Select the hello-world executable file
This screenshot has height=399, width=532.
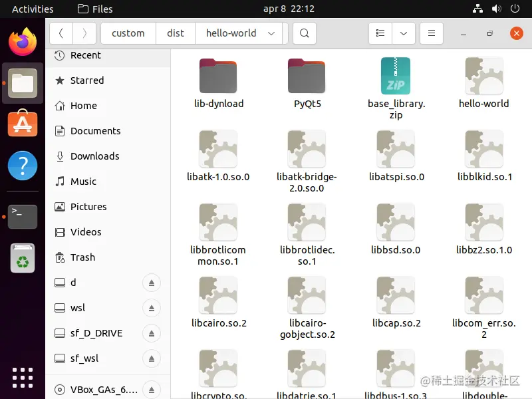(x=484, y=76)
